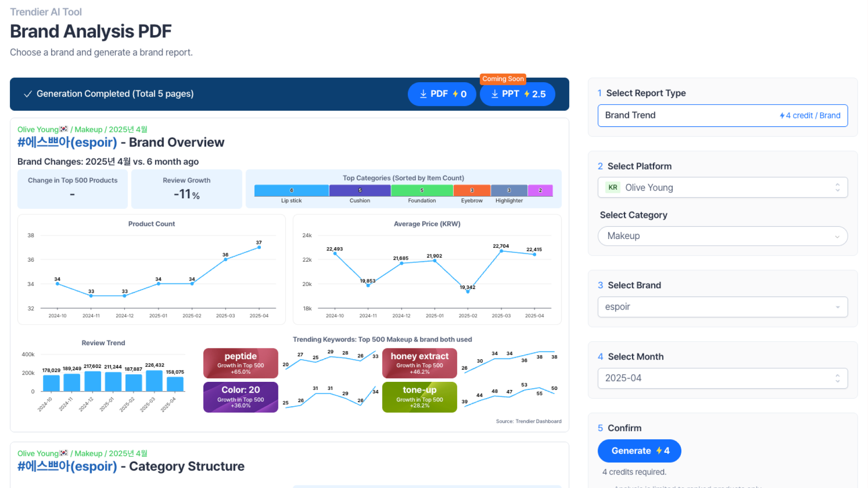868x488 pixels.
Task: Click the espoir dropdown caret
Action: coord(838,307)
